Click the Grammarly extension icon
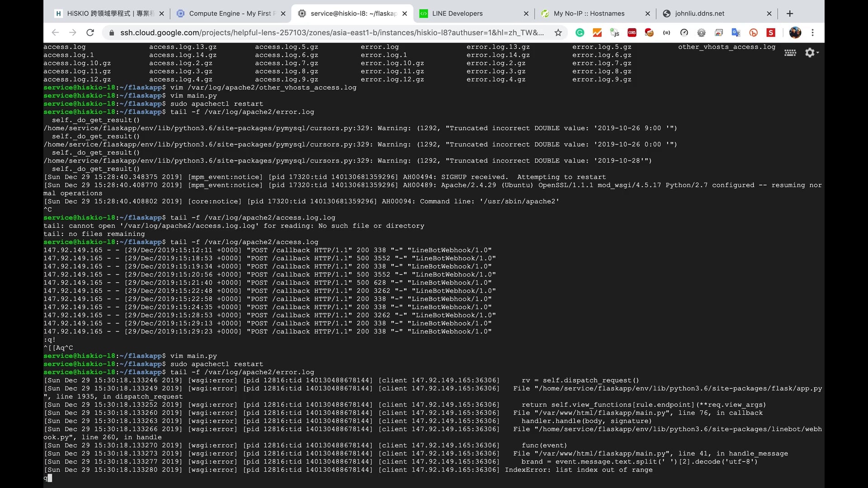This screenshot has width=868, height=488. [x=580, y=33]
